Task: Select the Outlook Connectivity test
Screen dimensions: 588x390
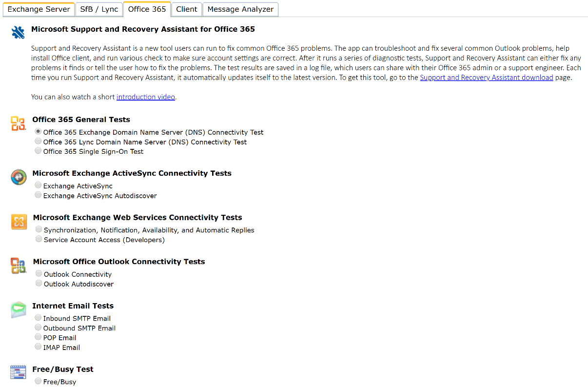Action: 39,274
